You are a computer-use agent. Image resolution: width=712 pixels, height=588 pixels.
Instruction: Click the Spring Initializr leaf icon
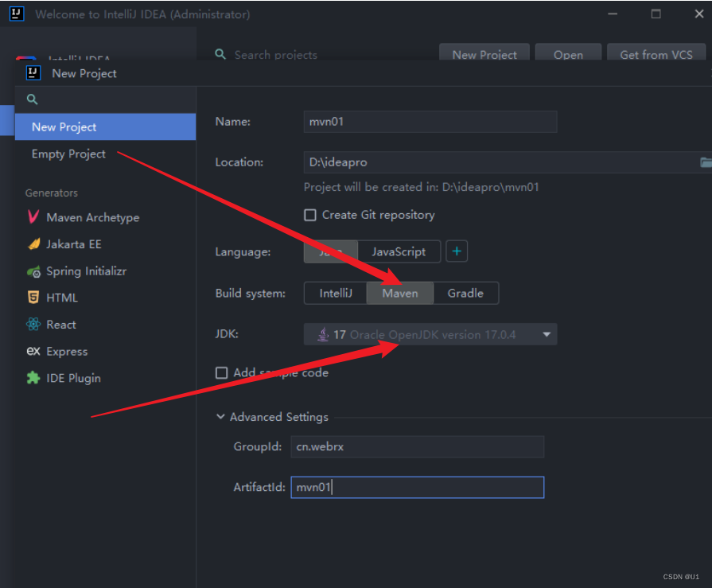(33, 271)
